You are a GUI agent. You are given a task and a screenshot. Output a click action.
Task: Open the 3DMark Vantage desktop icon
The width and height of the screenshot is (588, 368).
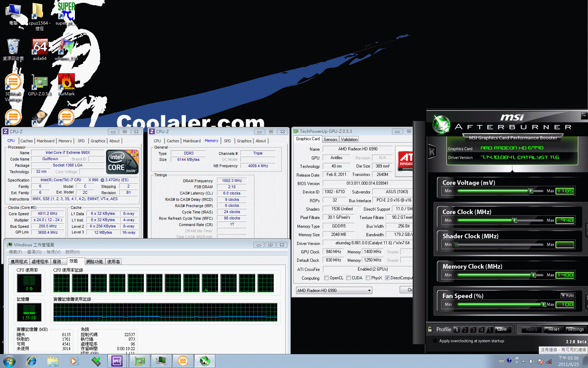pos(13,88)
